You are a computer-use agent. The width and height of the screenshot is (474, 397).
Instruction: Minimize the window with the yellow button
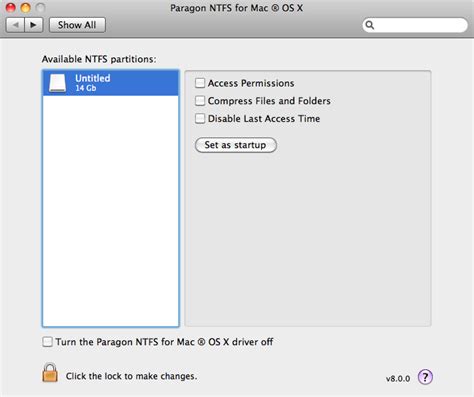(x=26, y=7)
